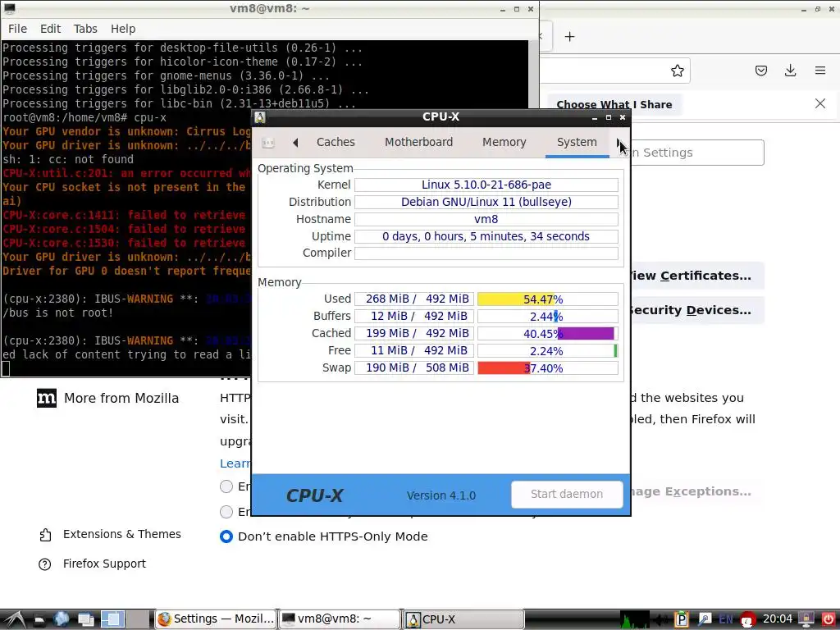Switch to the Motherboard tab in CPU-X
840x630 pixels.
tap(419, 142)
